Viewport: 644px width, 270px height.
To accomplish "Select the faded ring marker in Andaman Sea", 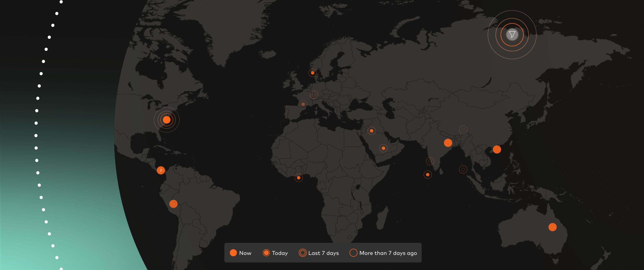I will 463,170.
